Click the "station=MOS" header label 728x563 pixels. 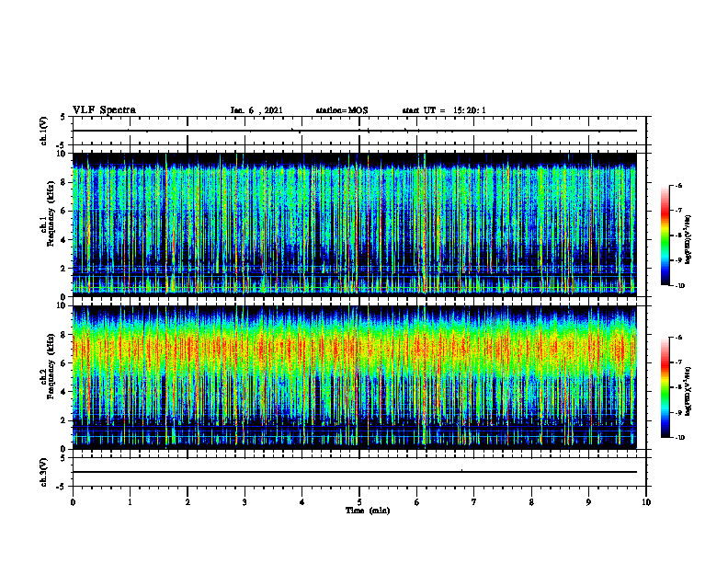(x=342, y=110)
